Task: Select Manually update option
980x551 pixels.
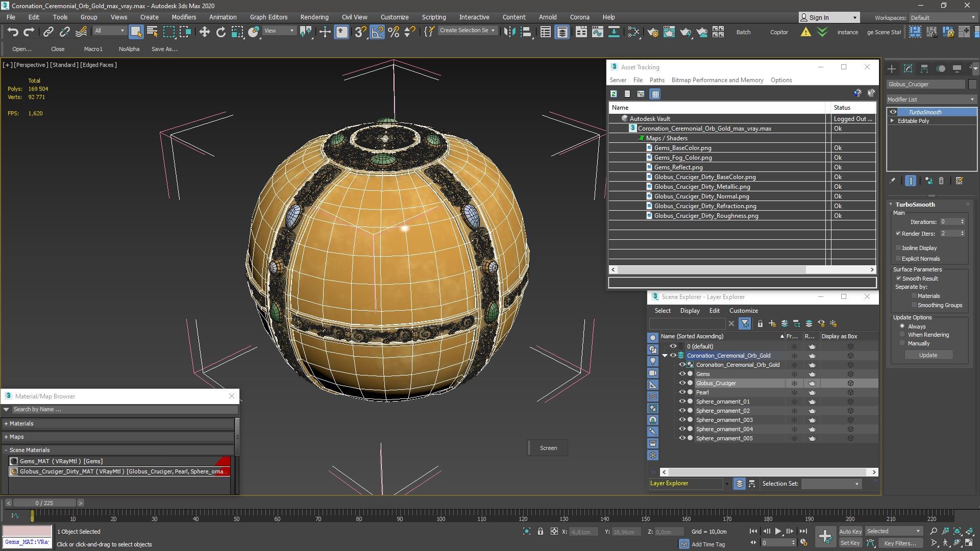Action: (x=902, y=344)
